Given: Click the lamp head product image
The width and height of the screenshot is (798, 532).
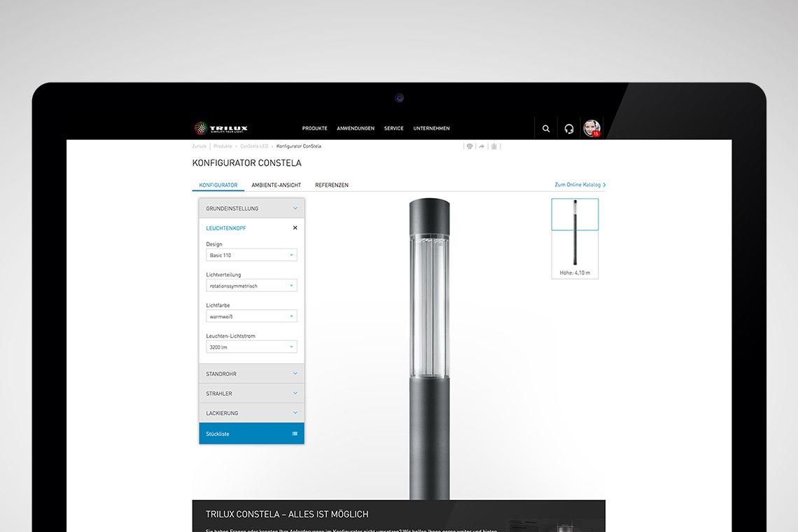Looking at the screenshot, I should point(430,348).
